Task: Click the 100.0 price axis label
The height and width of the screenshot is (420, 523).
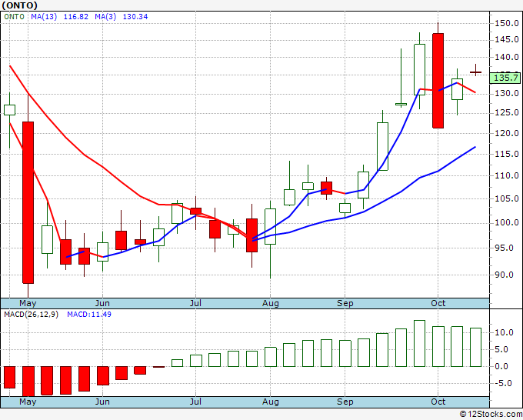Action: tap(507, 222)
